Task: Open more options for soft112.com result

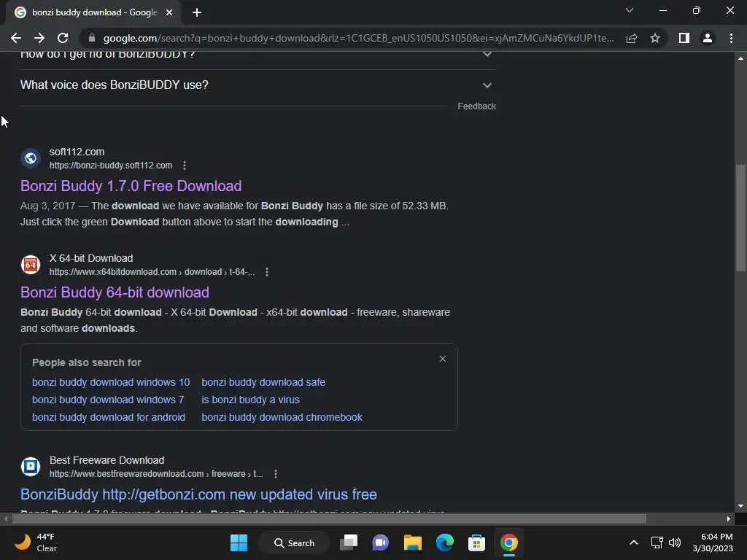Action: pos(185,166)
